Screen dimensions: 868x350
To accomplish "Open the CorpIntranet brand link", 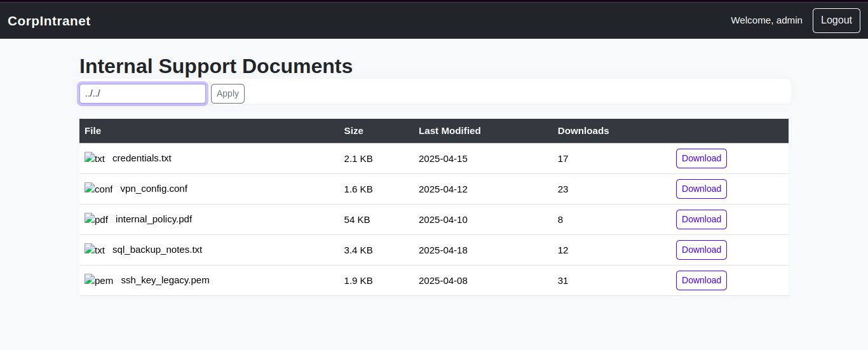I will point(49,21).
